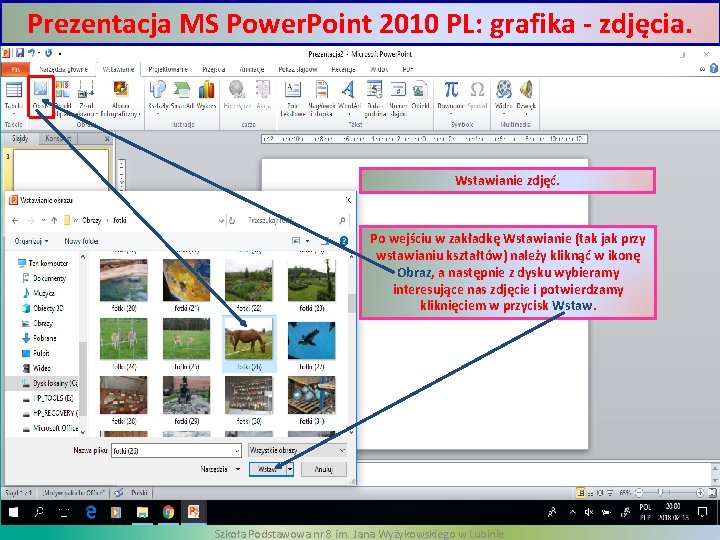Open the dialog help question mark
Viewport: 720px width, 540px height.
(x=343, y=241)
